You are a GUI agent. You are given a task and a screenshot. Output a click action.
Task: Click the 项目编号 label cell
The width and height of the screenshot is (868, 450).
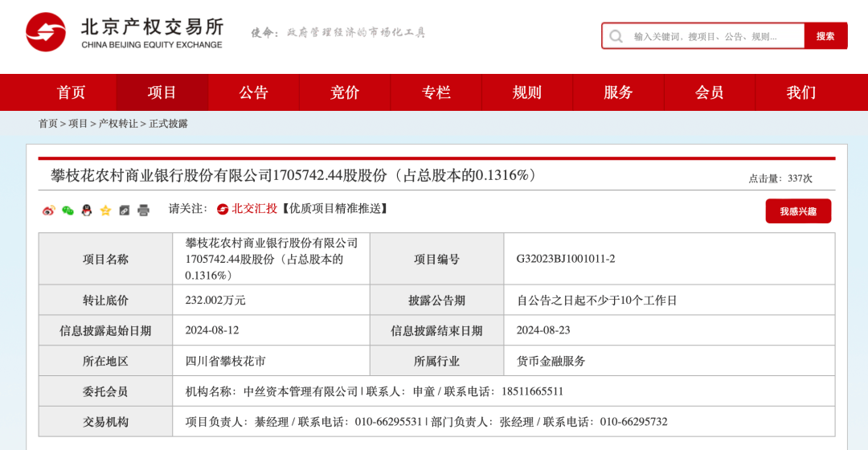click(x=436, y=259)
